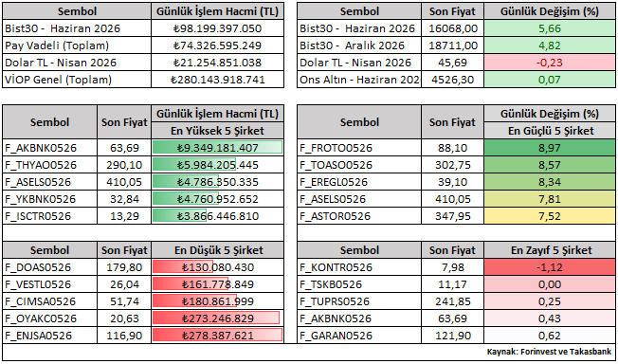Select the F_ISCTR0526 green volume bar
This screenshot has width=618, height=364.
179,216
